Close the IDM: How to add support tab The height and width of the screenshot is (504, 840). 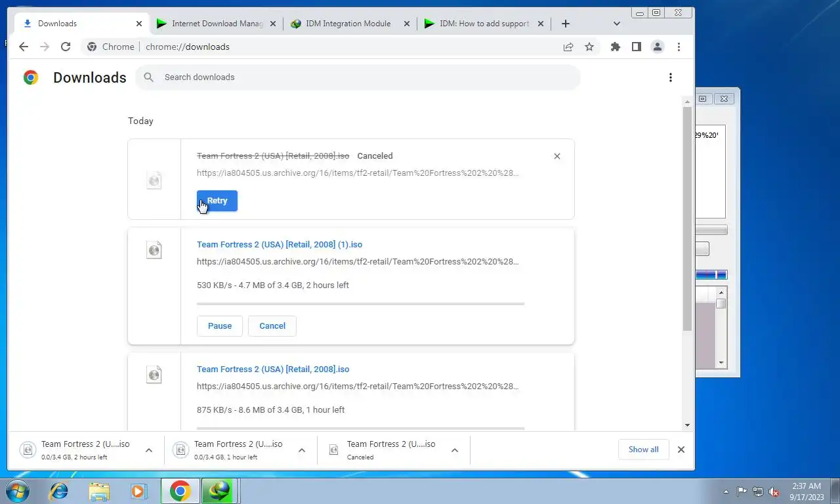(x=541, y=24)
